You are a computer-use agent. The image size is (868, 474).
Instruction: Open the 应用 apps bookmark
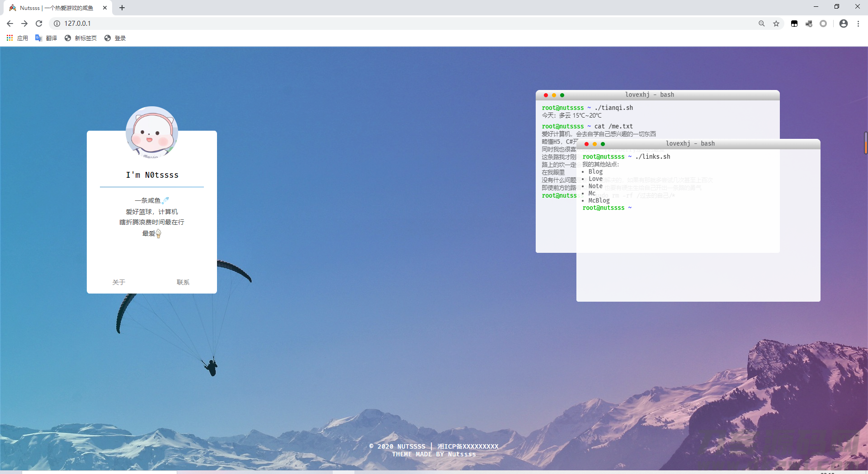pyautogui.click(x=17, y=38)
